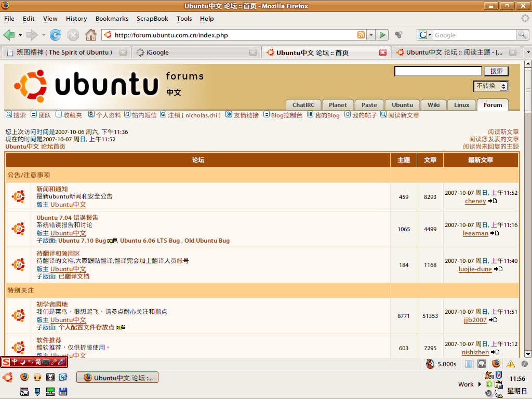Screen dimensions: 532x399
Task: Toggle 中 Chinese input mode on IME bar
Action: 15,362
